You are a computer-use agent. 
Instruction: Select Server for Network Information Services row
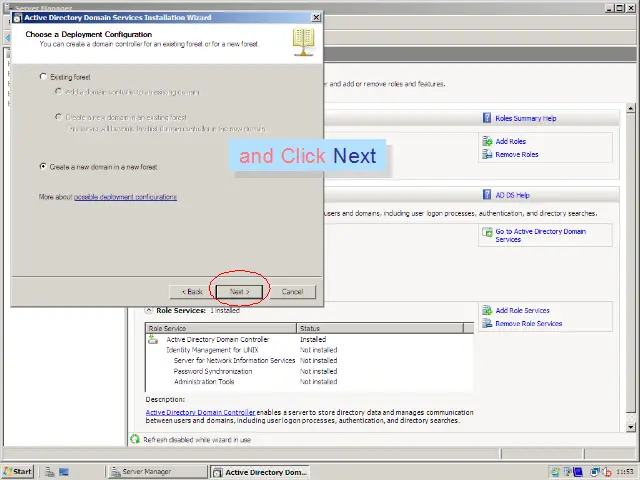click(x=309, y=360)
